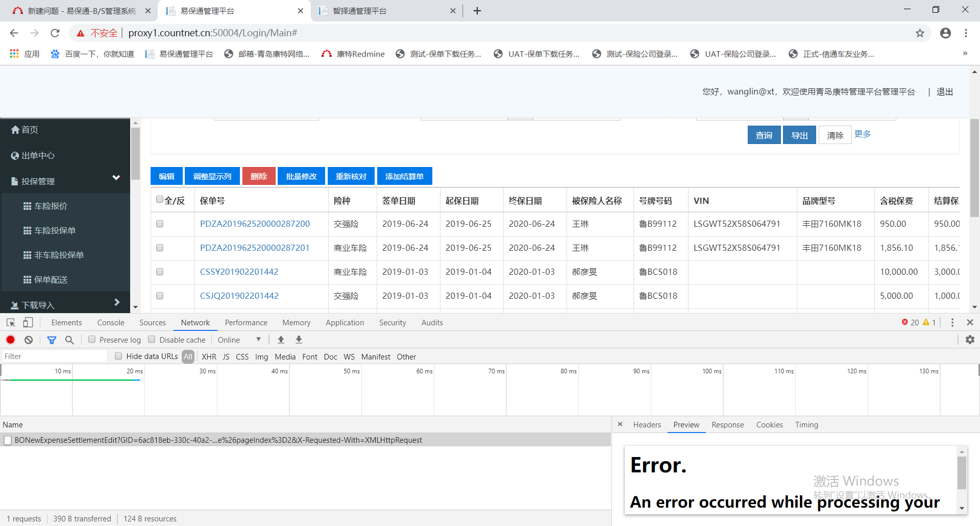Screen dimensions: 980x526
Task: Open DevTools network settings gear
Action: 970,340
